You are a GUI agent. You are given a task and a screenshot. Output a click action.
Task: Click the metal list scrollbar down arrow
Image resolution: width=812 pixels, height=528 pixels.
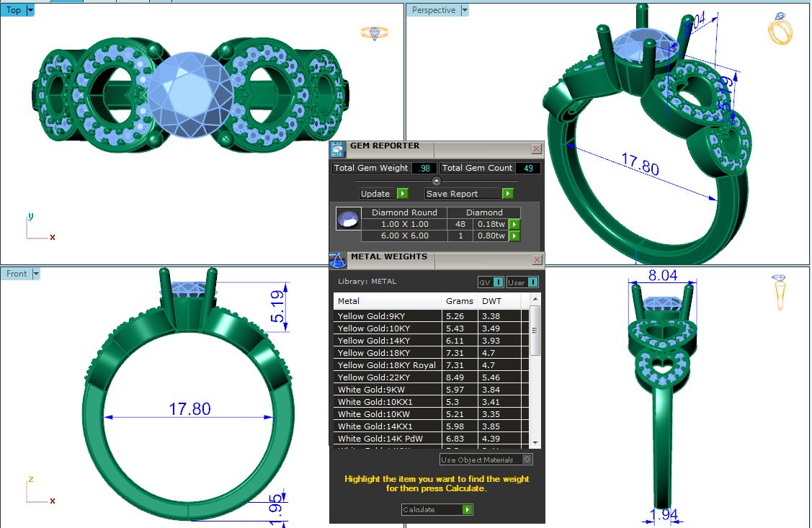click(535, 442)
